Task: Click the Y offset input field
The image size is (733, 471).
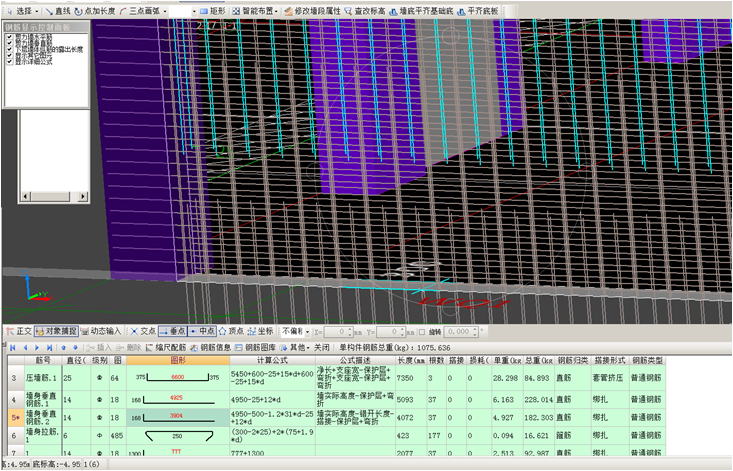Action: coord(391,332)
